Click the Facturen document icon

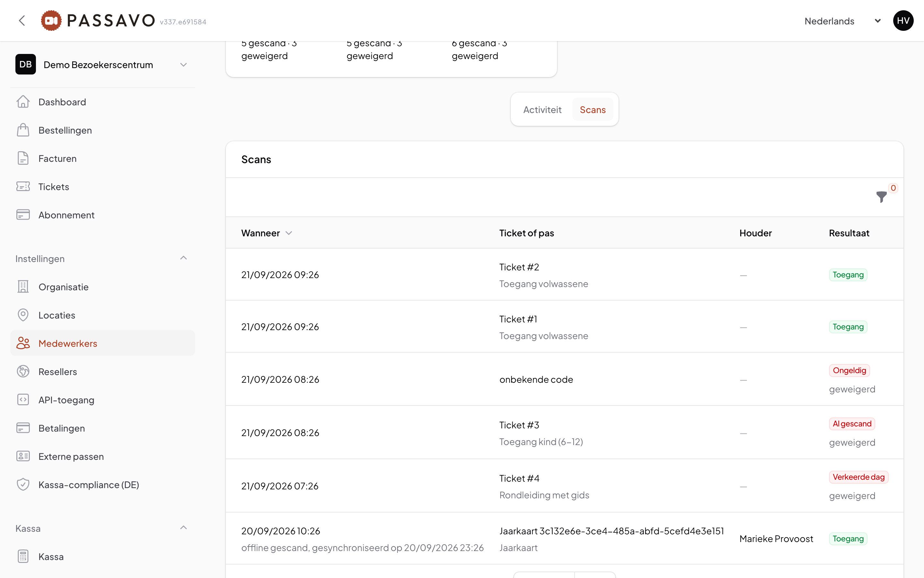[x=23, y=159]
